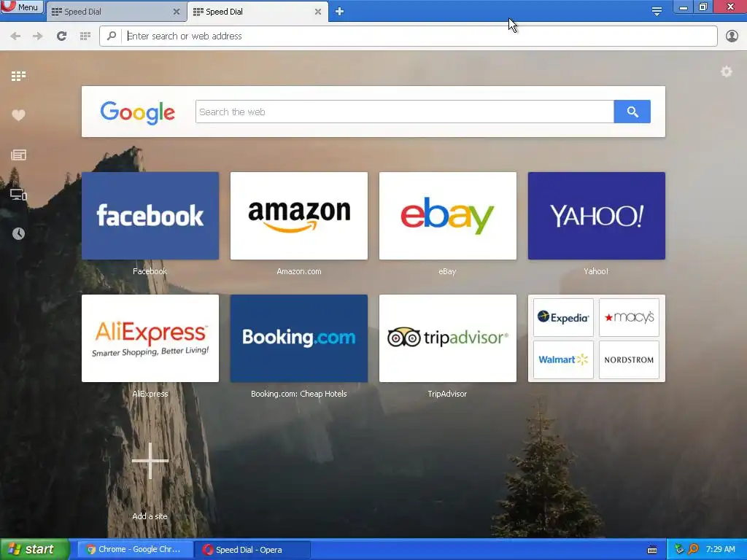Click the Google logo
The height and width of the screenshot is (560, 747).
[138, 112]
